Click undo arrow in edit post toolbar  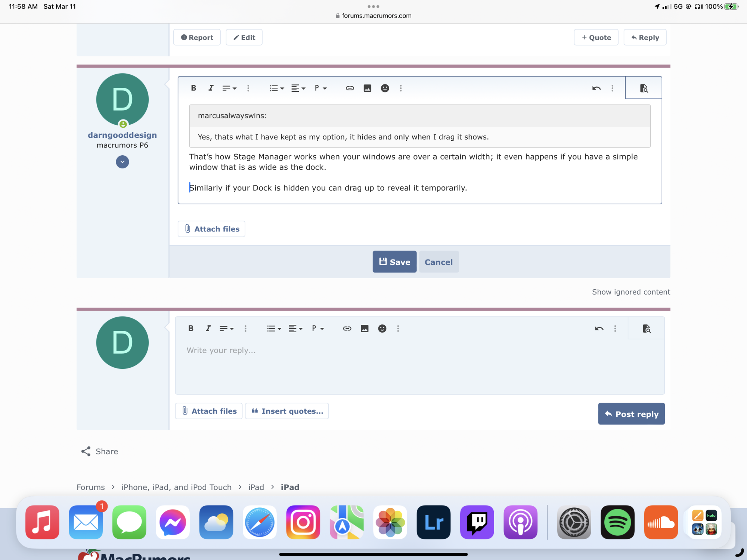(x=596, y=88)
